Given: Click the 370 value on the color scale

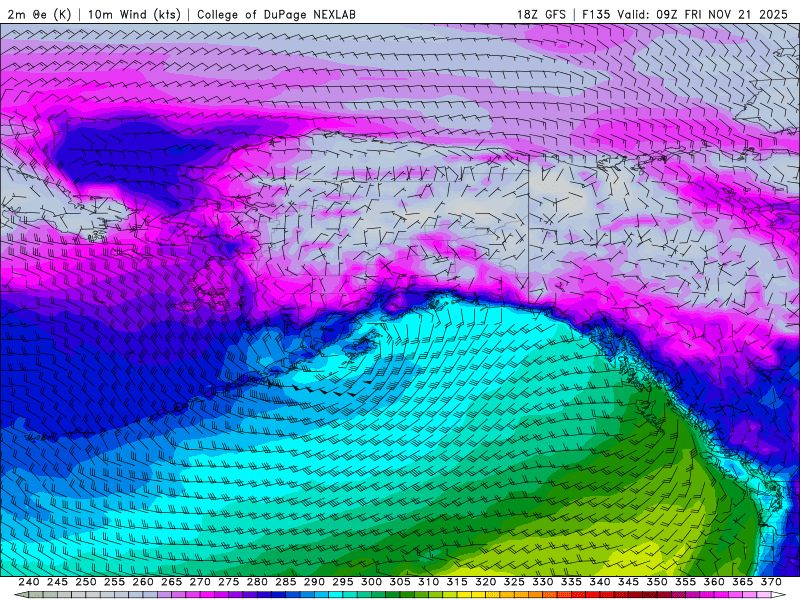Looking at the screenshot, I should click(x=771, y=582).
